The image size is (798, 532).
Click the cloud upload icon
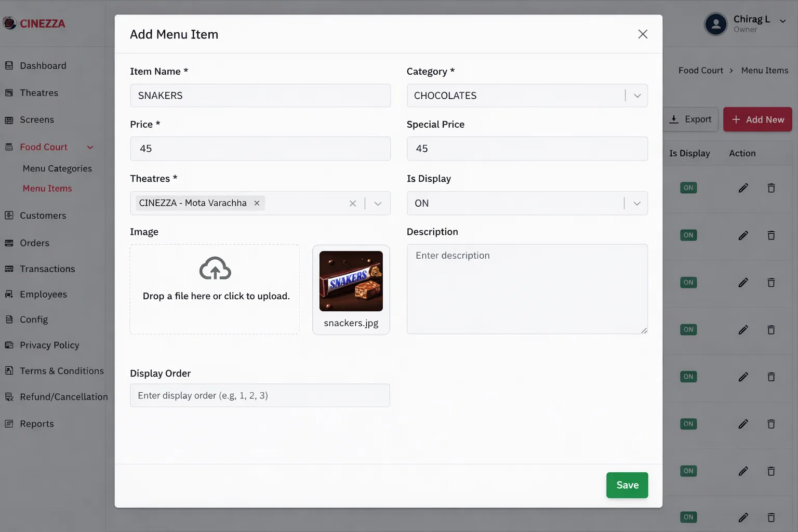click(215, 268)
